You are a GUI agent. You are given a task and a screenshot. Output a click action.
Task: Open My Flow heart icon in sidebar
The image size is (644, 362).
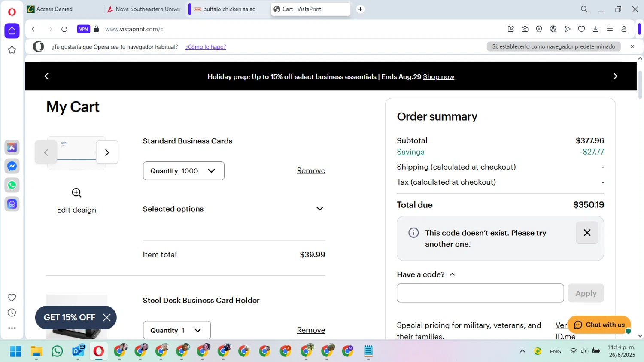12,298
